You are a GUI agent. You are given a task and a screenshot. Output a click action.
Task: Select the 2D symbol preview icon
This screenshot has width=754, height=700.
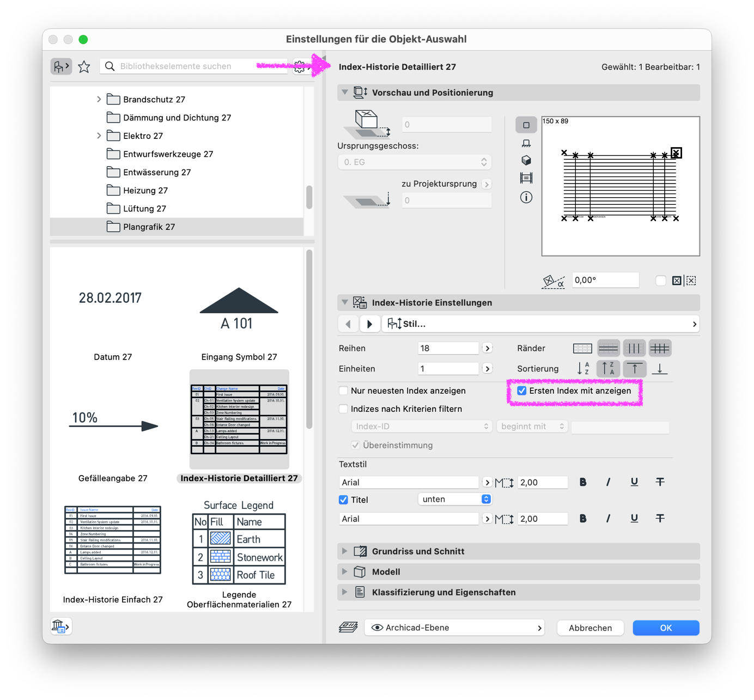click(x=526, y=125)
